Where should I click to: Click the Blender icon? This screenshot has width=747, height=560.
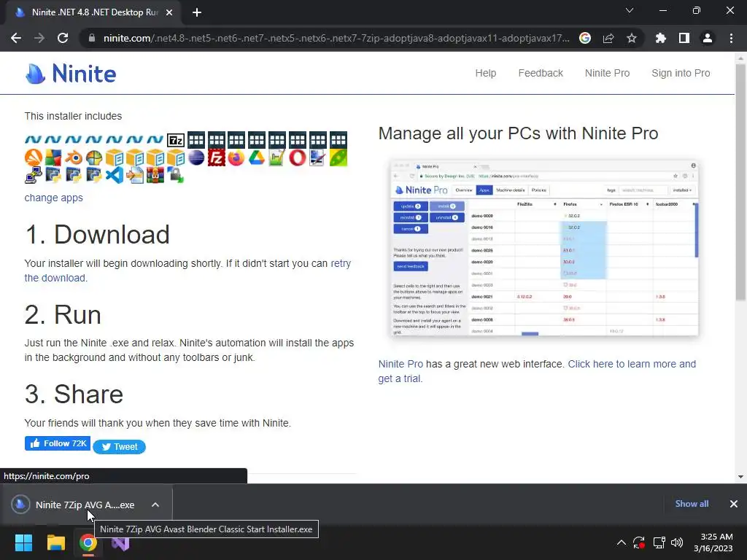pyautogui.click(x=74, y=157)
